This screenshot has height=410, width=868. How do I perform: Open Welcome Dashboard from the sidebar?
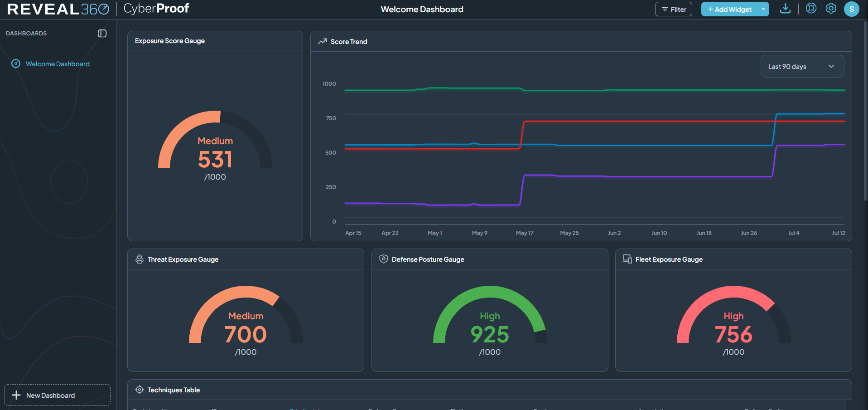[x=58, y=64]
